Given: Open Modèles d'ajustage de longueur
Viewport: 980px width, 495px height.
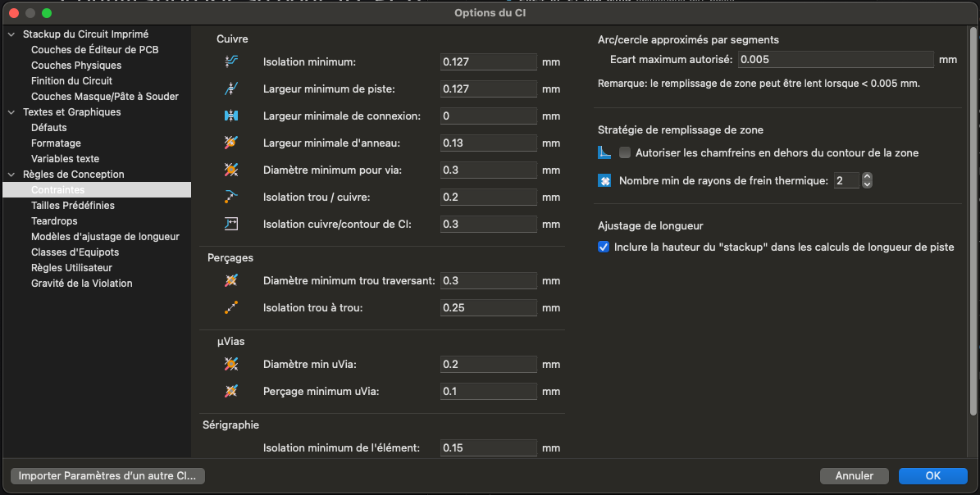Looking at the screenshot, I should [x=105, y=237].
